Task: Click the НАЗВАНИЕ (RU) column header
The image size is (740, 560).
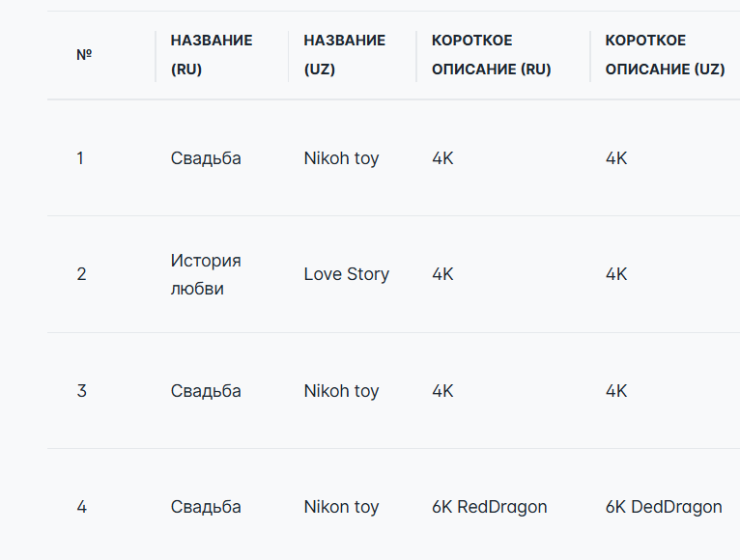Action: [x=212, y=55]
